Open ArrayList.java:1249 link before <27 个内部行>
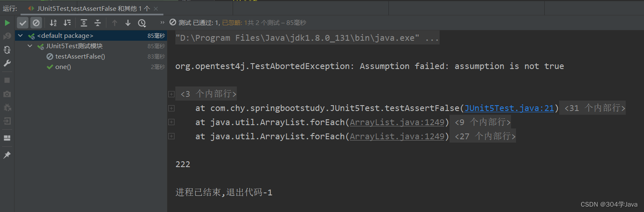The image size is (644, 212). coord(397,136)
